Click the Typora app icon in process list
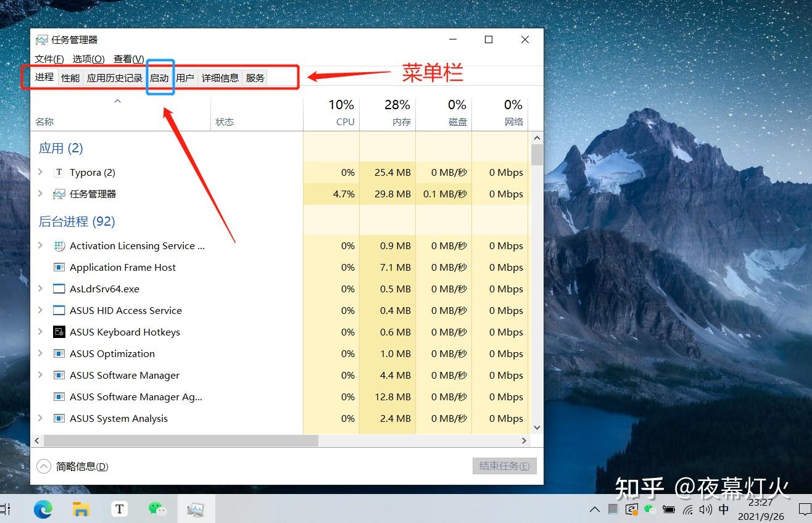 [59, 173]
